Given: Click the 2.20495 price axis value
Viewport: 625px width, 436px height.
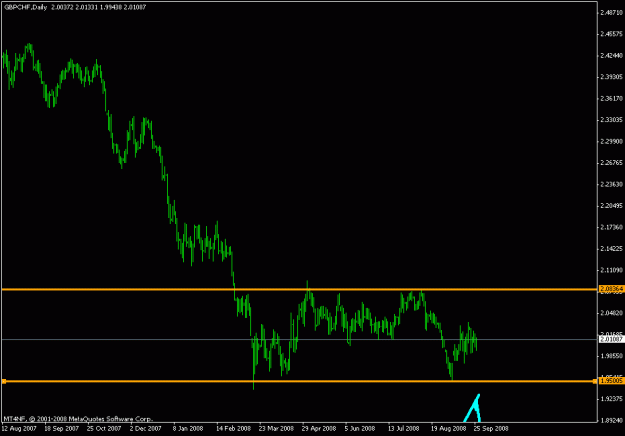Looking at the screenshot, I should coord(611,206).
